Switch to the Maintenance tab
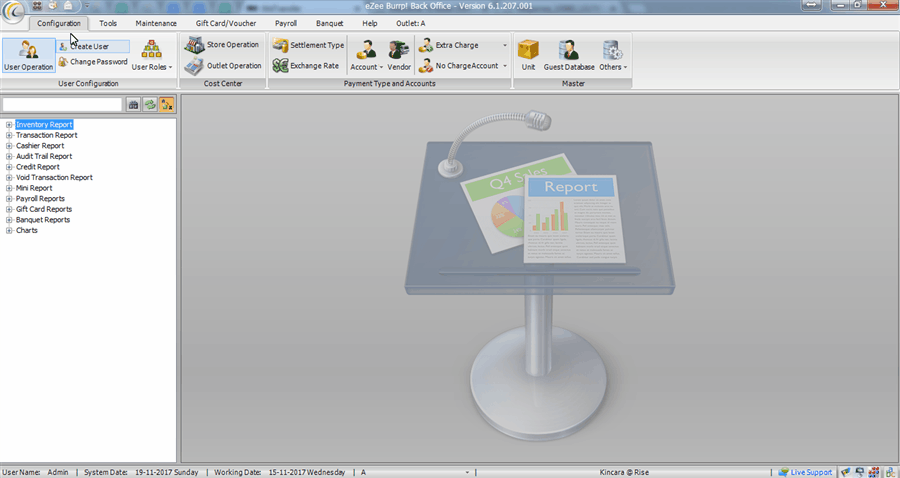This screenshot has width=900, height=478. point(156,23)
